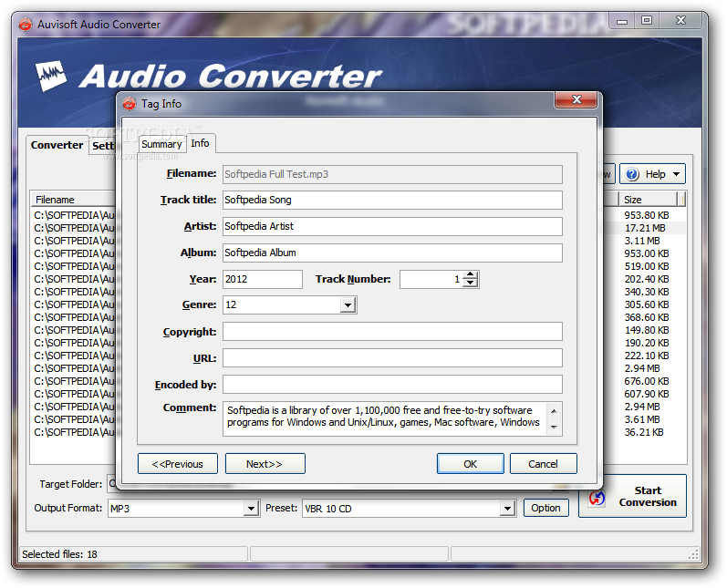The width and height of the screenshot is (727, 588).
Task: Select the file row sized 222.10 KB
Action: [647, 356]
